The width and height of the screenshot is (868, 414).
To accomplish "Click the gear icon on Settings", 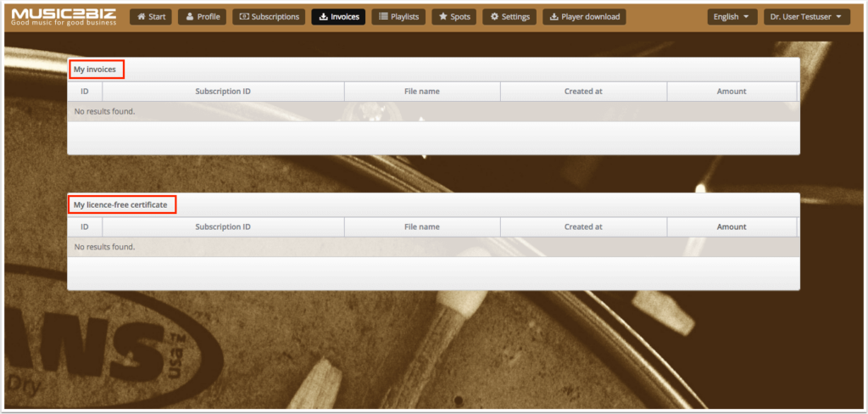I will (494, 17).
